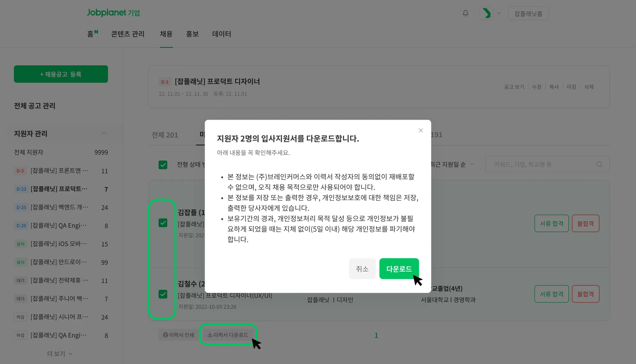Image resolution: width=636 pixels, height=364 pixels.
Task: Close the download dialog with X icon
Action: (420, 130)
